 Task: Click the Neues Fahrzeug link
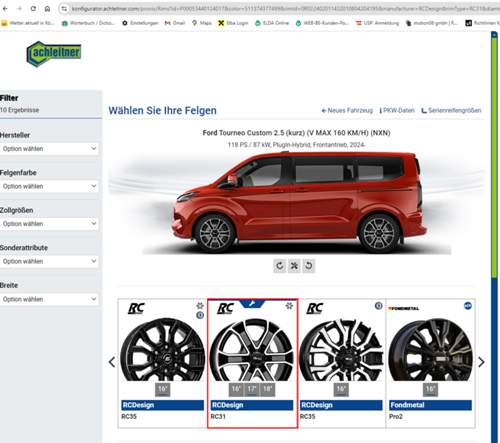point(347,110)
